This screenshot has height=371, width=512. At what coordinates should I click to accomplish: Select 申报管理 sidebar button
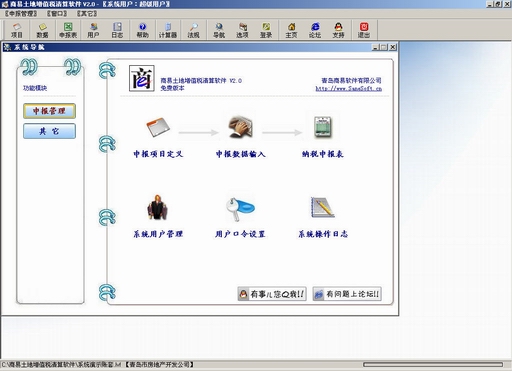(x=49, y=111)
